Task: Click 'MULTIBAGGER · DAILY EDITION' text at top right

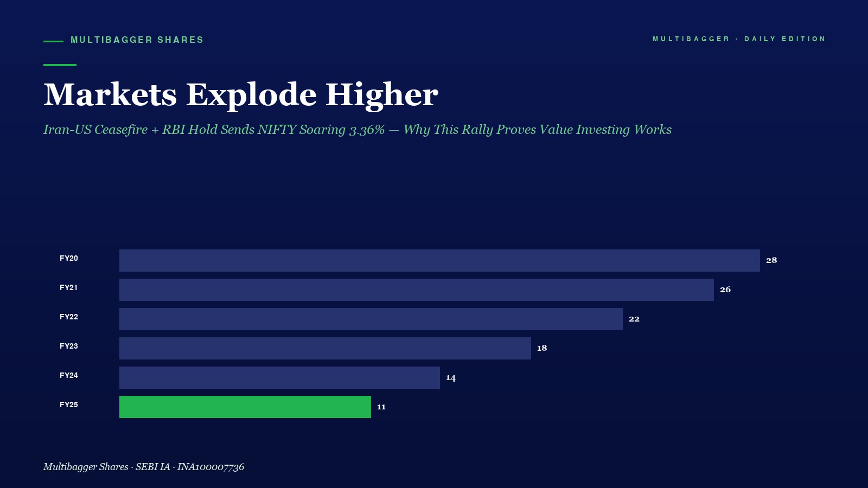Action: [x=739, y=39]
